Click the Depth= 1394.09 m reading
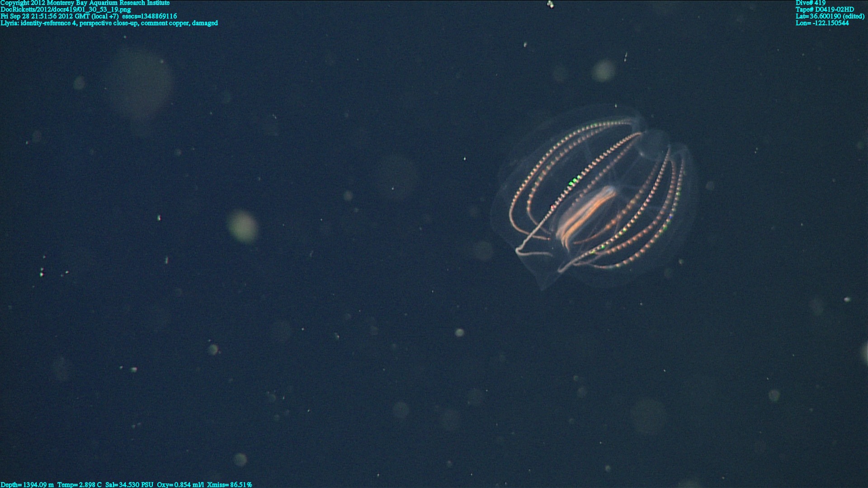Screen dimensions: 868x488 27,484
